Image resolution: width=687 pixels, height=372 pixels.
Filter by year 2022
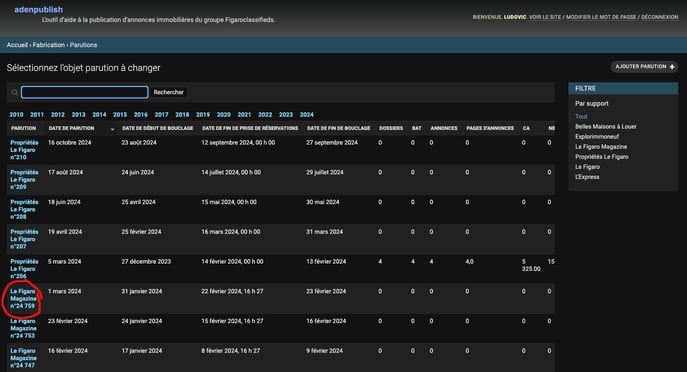(x=265, y=114)
